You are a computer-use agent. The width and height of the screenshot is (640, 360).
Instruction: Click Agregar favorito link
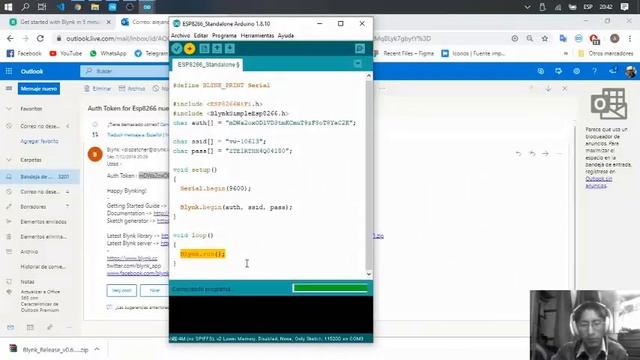coord(39,141)
